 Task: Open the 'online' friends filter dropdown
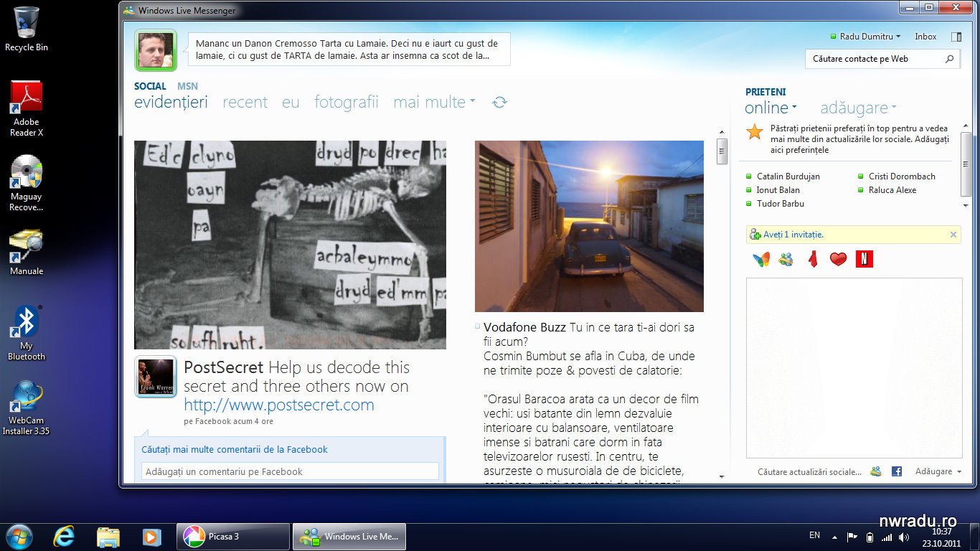tap(771, 108)
